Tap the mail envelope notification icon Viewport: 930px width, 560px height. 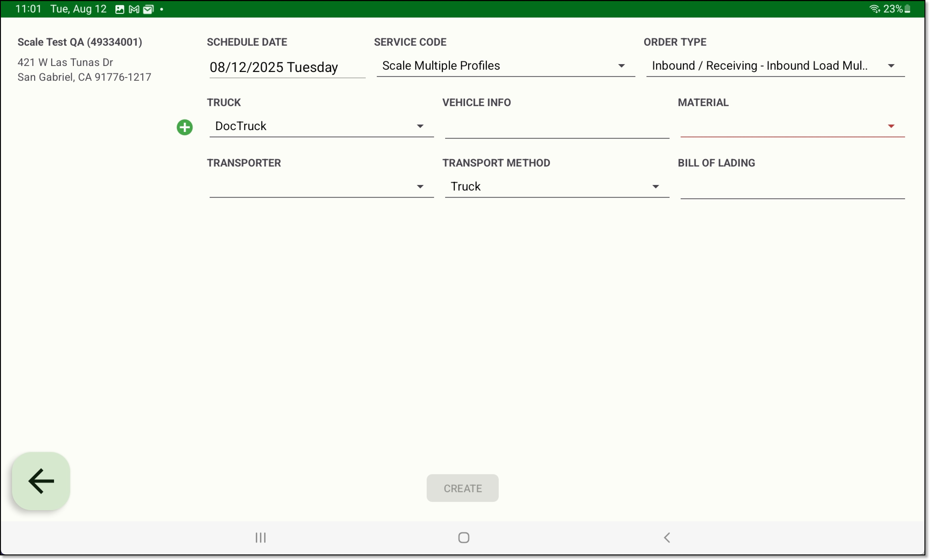[148, 9]
